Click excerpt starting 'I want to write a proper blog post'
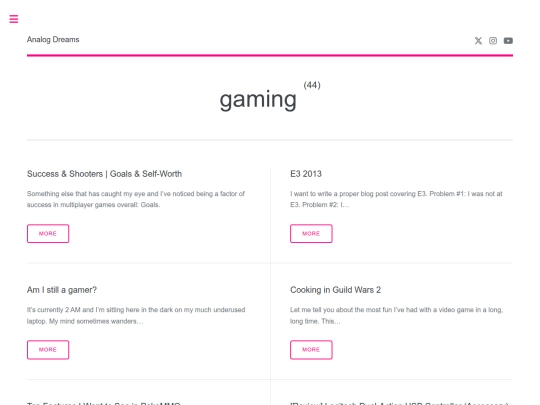540x405 pixels. (396, 199)
